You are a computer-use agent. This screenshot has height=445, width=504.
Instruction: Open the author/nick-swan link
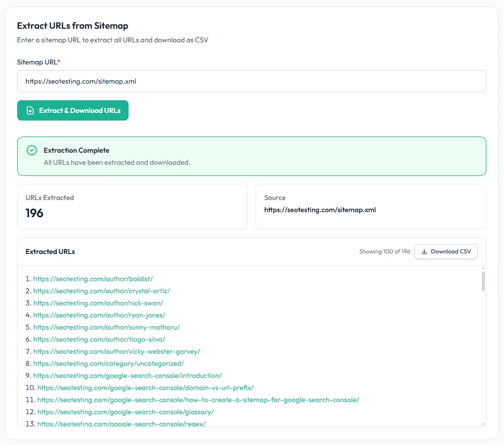98,303
